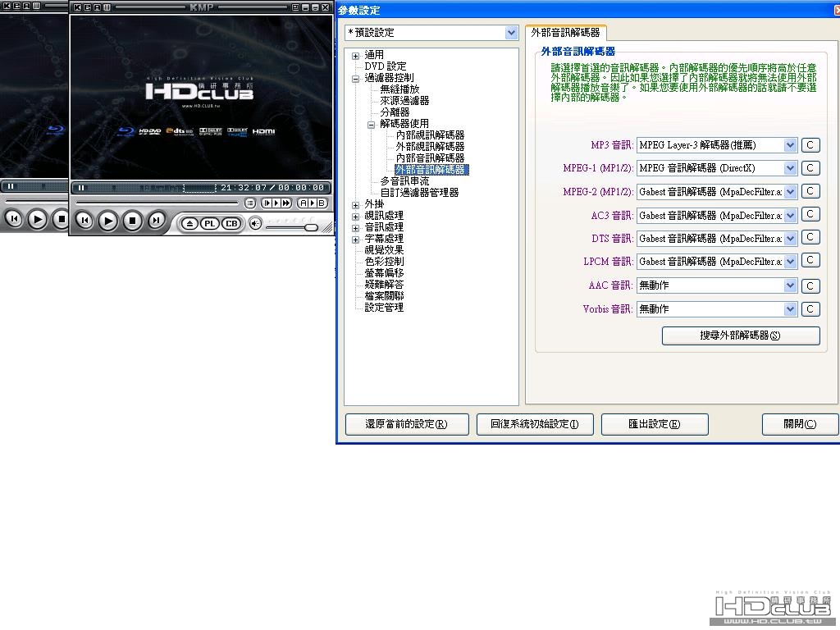The image size is (840, 630).
Task: Select 外部視訊解碼器 in settings tree
Action: (430, 147)
